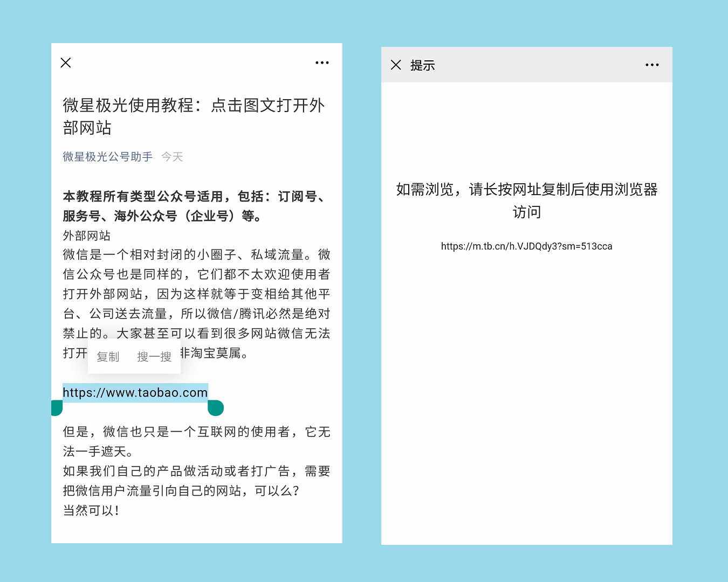Select 搜一搜 in the text popup
Screen dimensions: 728x582
[x=154, y=356]
